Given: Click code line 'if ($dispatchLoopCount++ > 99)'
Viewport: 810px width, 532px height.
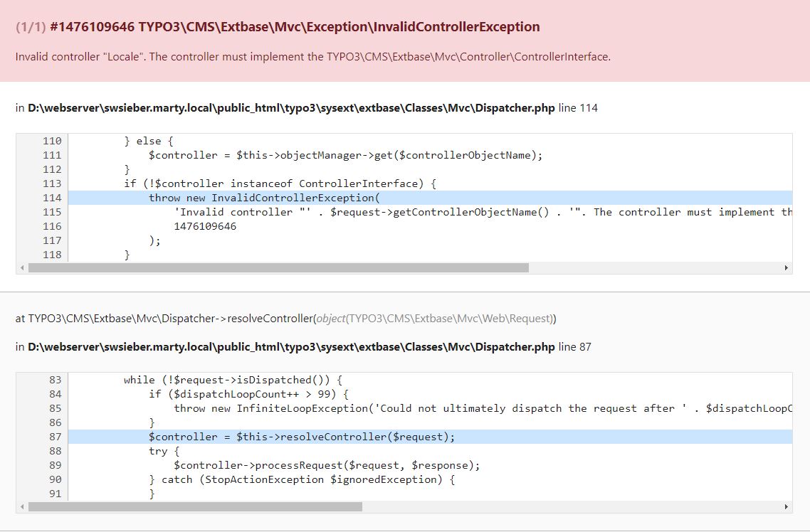Looking at the screenshot, I should tap(248, 394).
